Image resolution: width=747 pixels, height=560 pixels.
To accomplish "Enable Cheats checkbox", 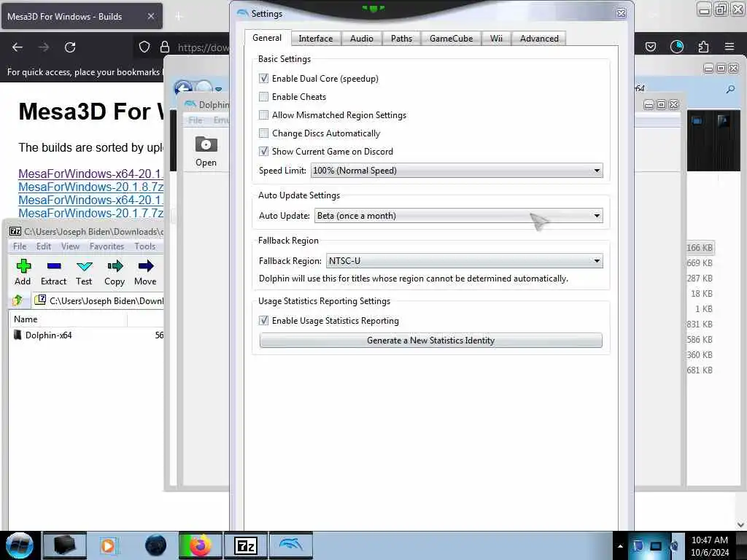I will coord(263,97).
